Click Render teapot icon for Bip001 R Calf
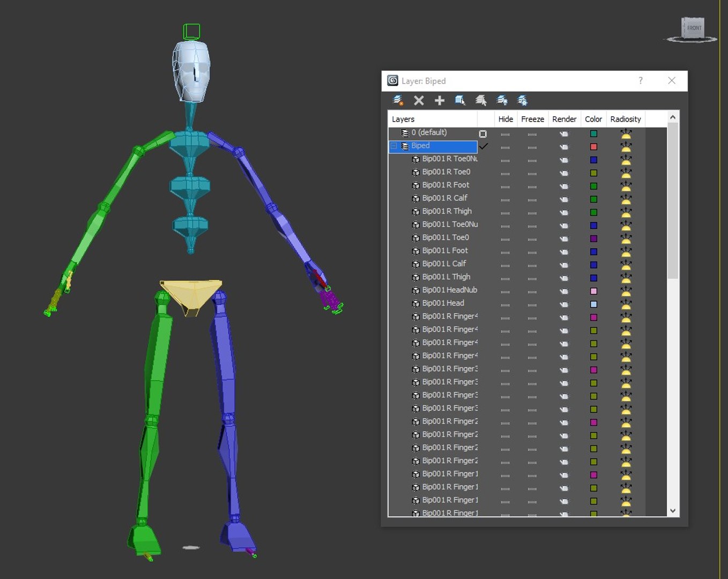 [564, 199]
